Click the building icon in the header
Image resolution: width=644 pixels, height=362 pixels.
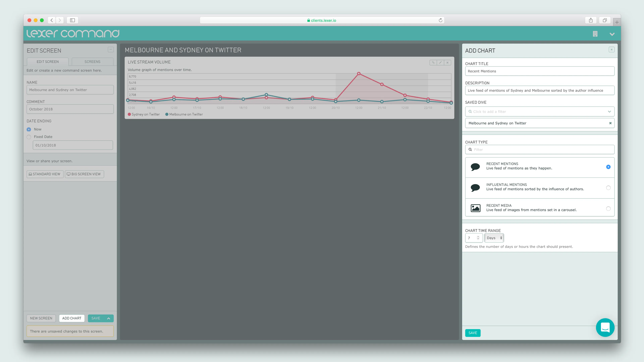(595, 34)
